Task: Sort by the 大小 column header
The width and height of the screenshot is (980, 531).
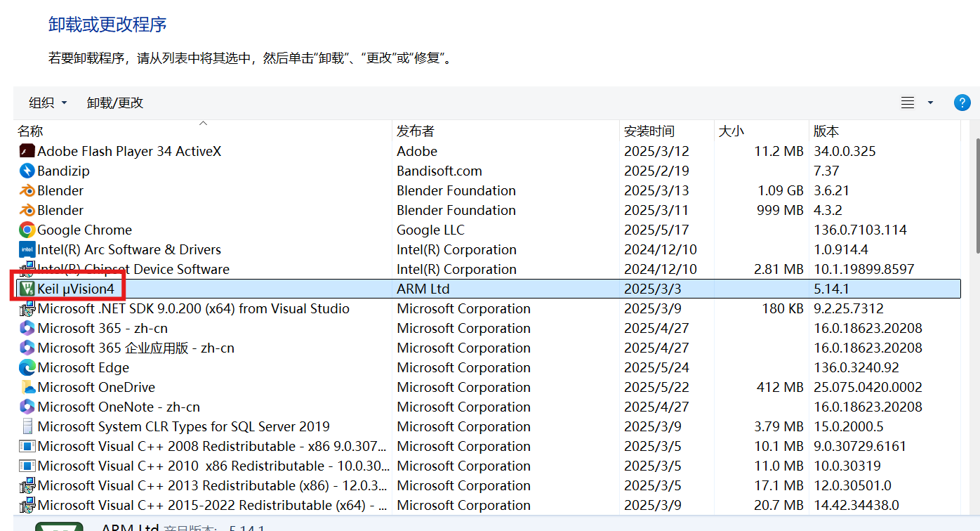Action: click(761, 131)
